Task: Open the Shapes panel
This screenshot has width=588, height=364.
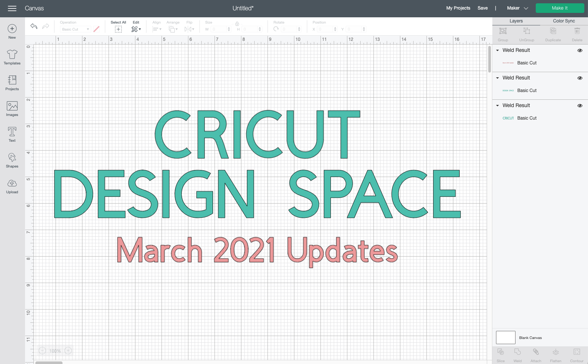Action: [x=12, y=160]
